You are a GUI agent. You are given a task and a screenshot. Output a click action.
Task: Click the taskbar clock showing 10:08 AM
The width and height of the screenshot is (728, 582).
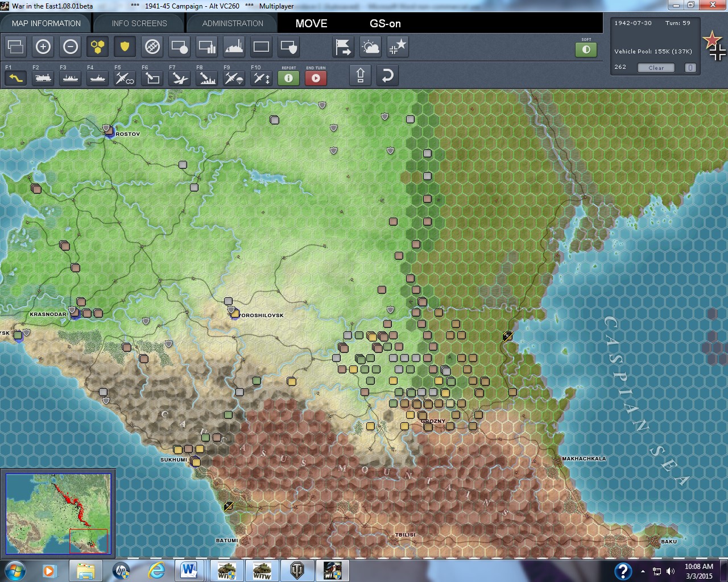pyautogui.click(x=698, y=571)
